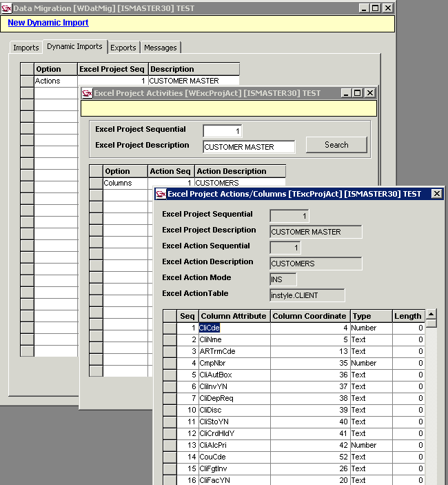Click the Action Seq column header
Viewport: 448px width, 485px height.
coord(171,171)
